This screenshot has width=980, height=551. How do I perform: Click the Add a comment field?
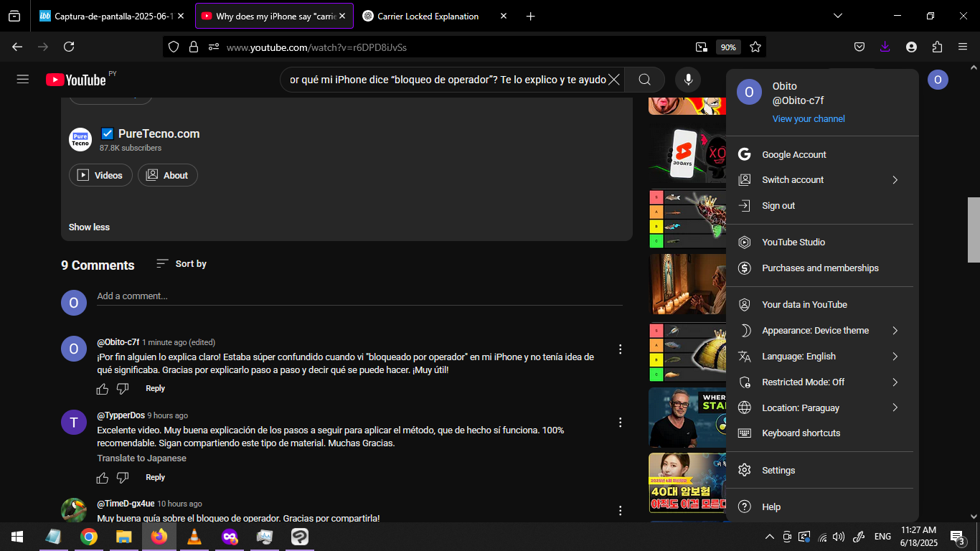coord(359,296)
